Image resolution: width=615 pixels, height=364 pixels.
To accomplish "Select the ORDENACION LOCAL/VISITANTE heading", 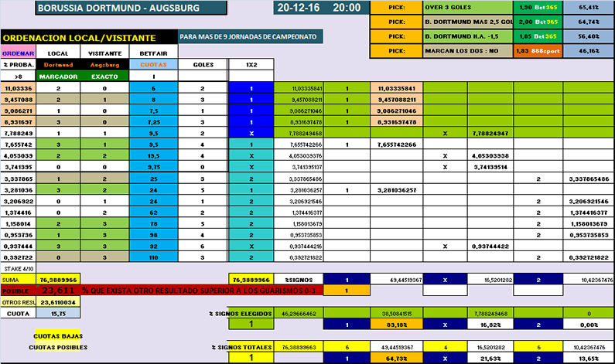I will (89, 38).
